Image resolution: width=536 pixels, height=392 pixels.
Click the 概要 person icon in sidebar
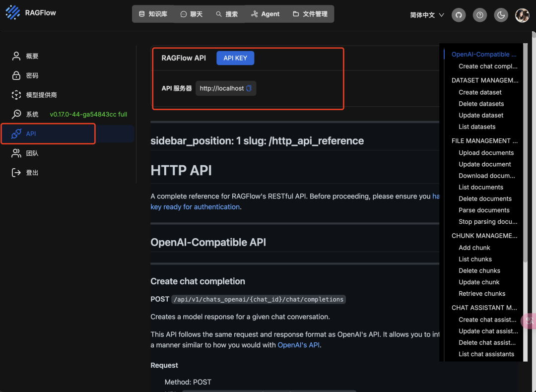pyautogui.click(x=16, y=56)
